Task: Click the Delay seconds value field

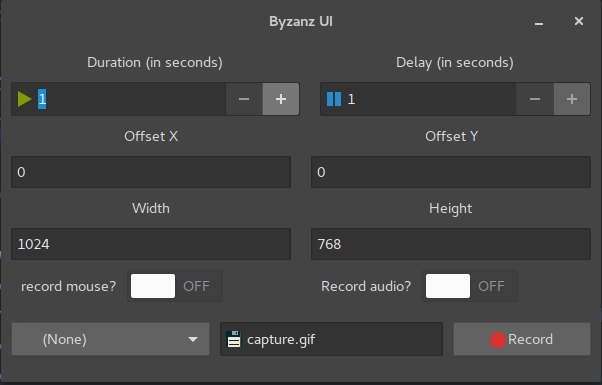Action: (418, 99)
